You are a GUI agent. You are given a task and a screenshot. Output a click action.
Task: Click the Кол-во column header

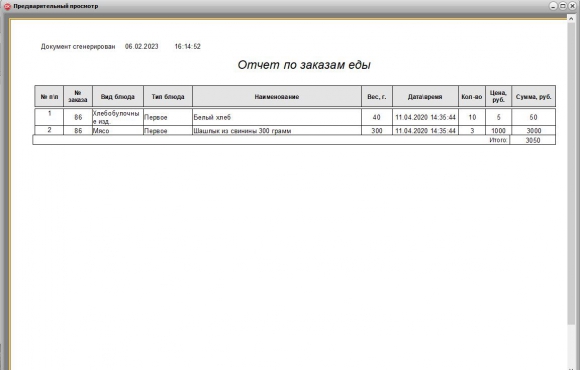[472, 97]
